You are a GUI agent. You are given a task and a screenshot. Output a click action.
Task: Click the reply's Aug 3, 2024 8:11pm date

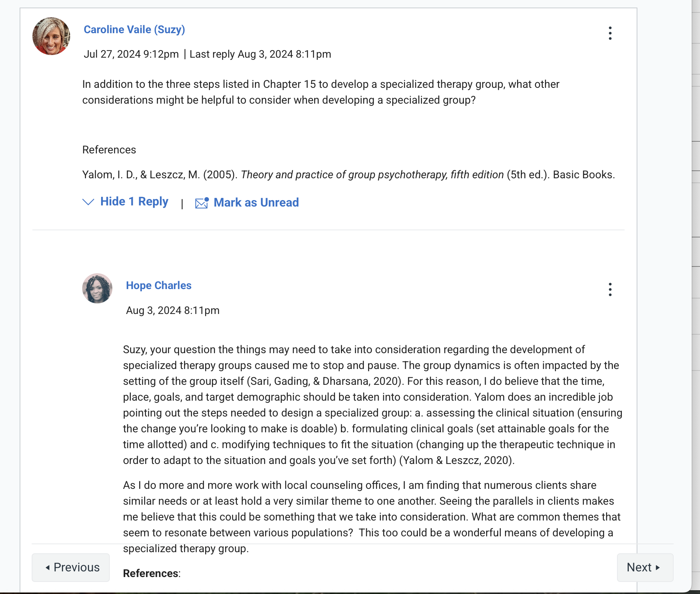[173, 311]
